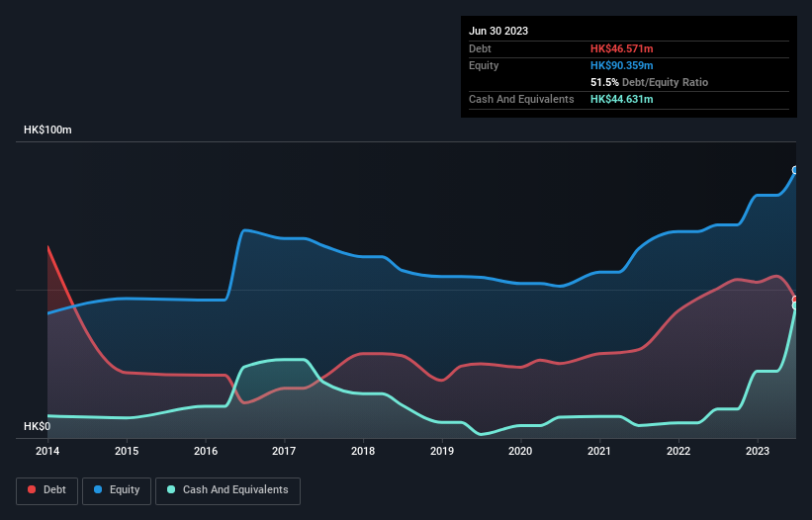Click the 2015 x-axis label
Viewport: 812px width, 520px height.
[x=127, y=451]
